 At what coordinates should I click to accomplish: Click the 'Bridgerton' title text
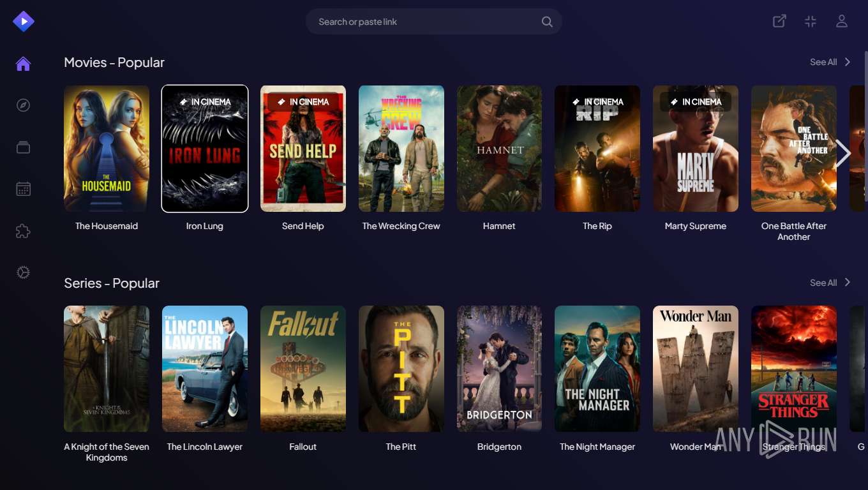click(499, 447)
